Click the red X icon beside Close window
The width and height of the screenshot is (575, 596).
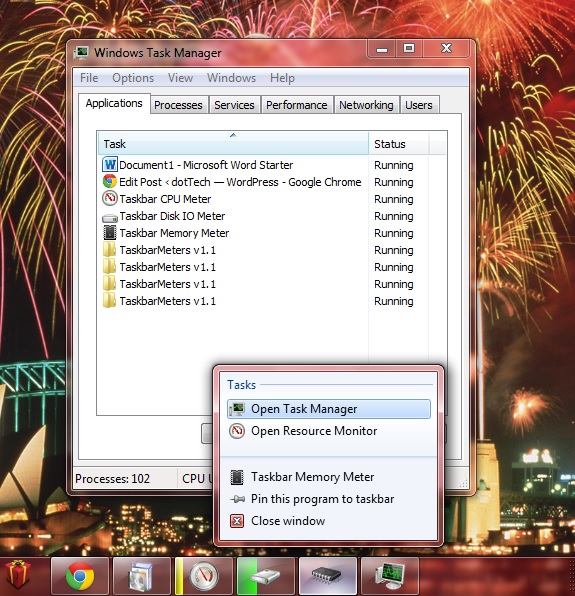237,521
